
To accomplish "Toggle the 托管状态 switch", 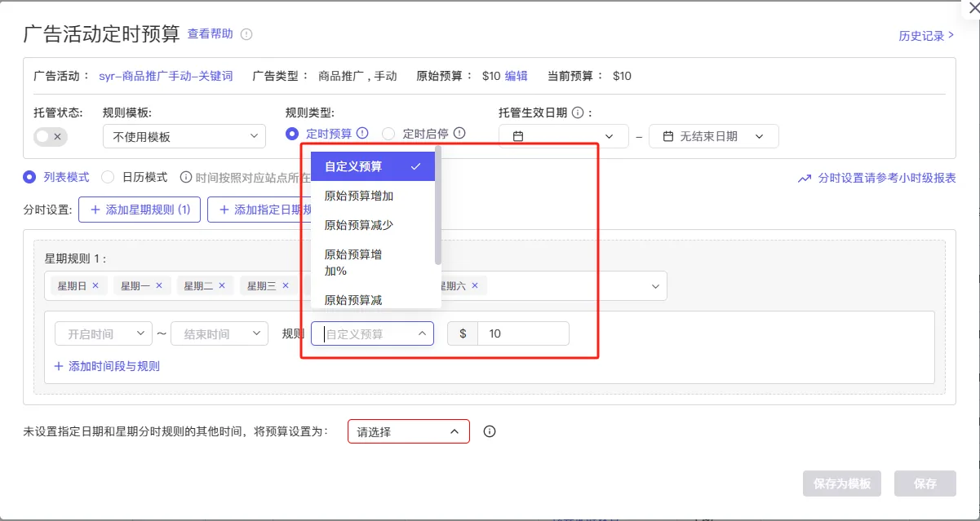I will 51,136.
